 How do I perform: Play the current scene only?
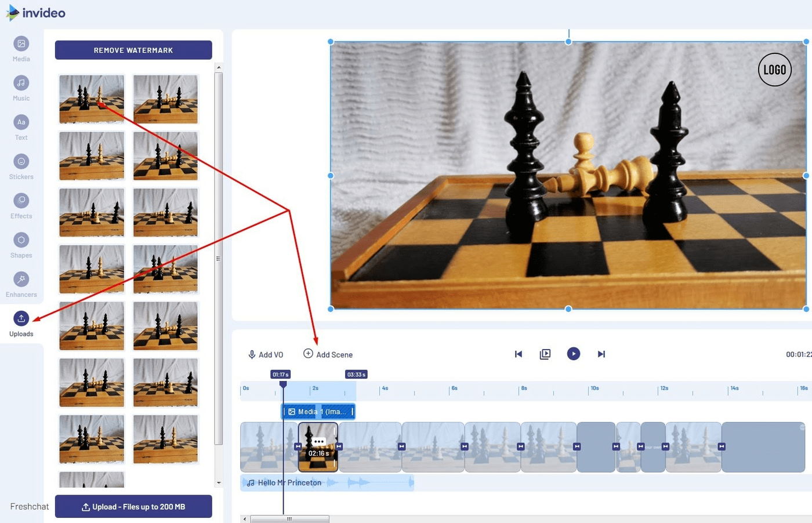coord(545,354)
